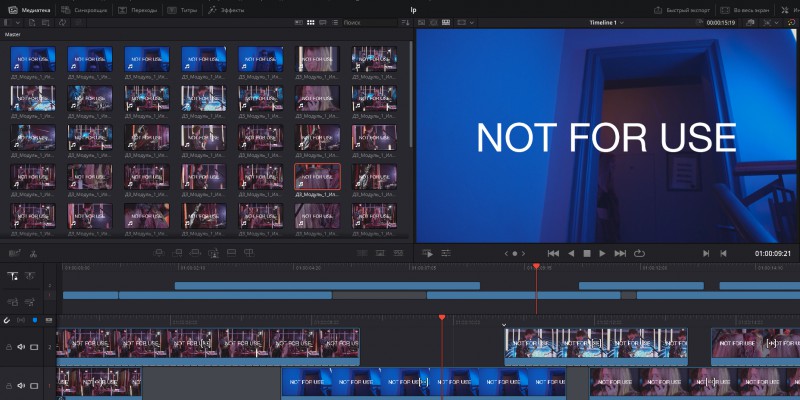Open the Медиатека media pool tab
800x400 pixels.
pyautogui.click(x=29, y=10)
